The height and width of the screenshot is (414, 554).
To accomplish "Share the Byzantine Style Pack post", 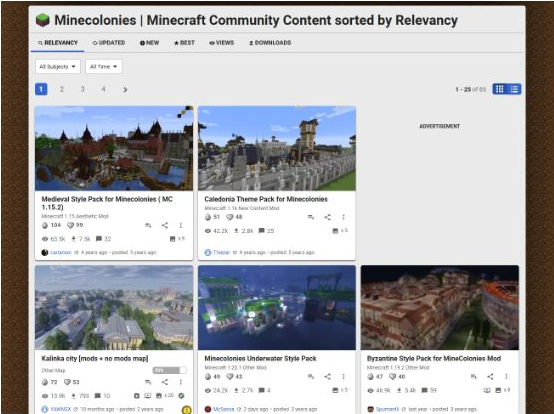I will [x=490, y=377].
